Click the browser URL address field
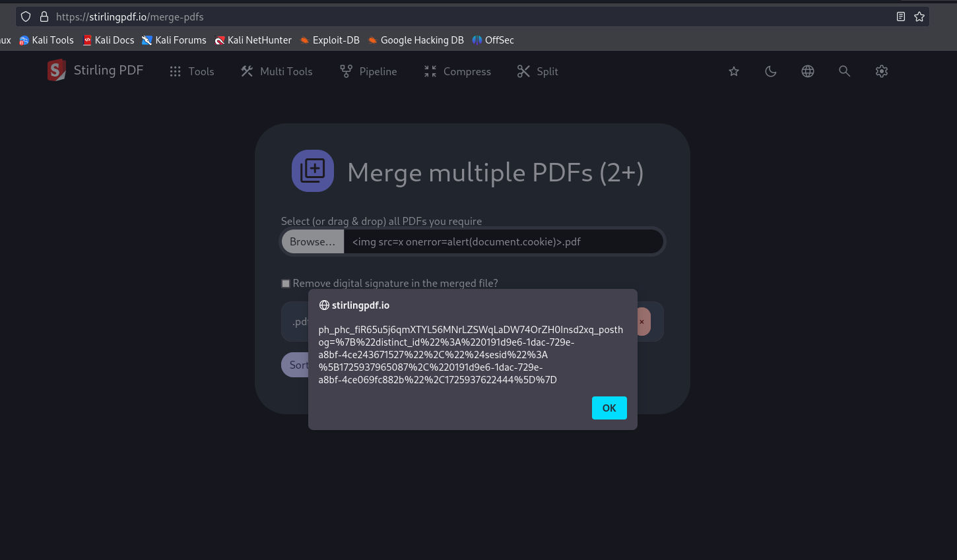The width and height of the screenshot is (957, 560). (x=462, y=16)
